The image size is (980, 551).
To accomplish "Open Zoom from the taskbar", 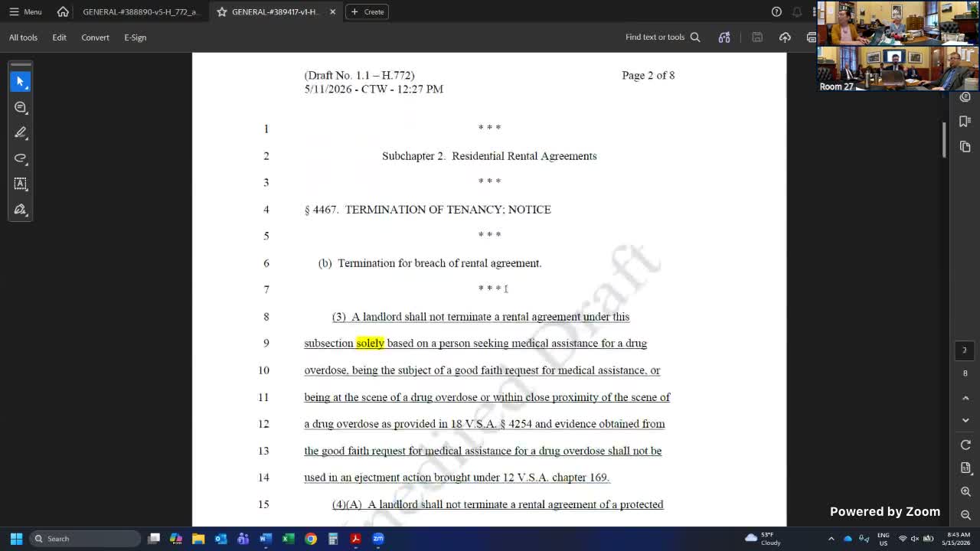I will pyautogui.click(x=378, y=539).
